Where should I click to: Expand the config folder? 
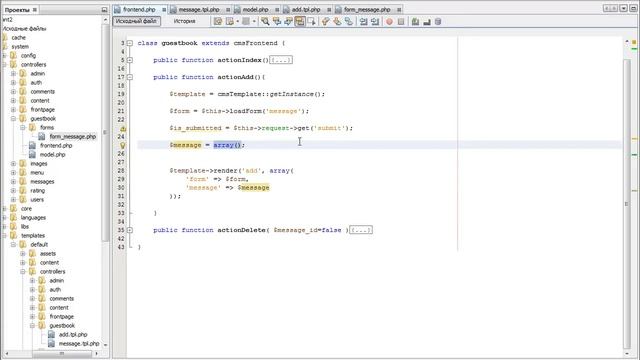4,56
